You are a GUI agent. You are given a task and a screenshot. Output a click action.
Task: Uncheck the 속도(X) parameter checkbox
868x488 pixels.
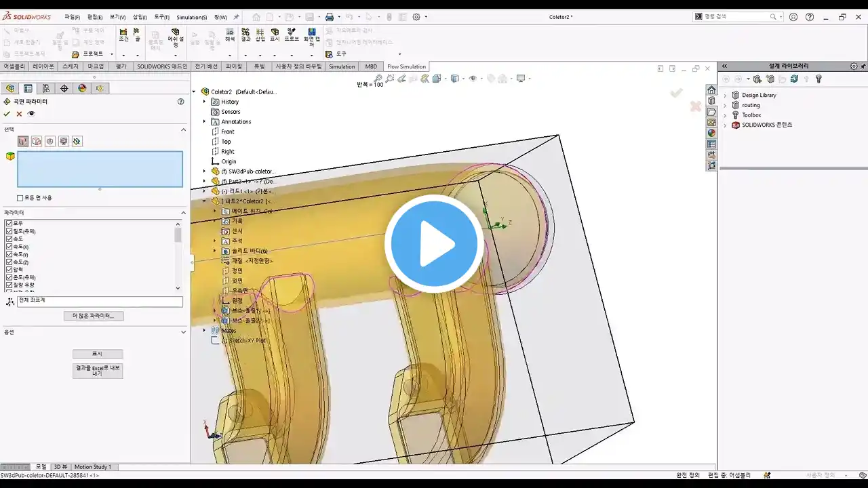click(x=9, y=247)
